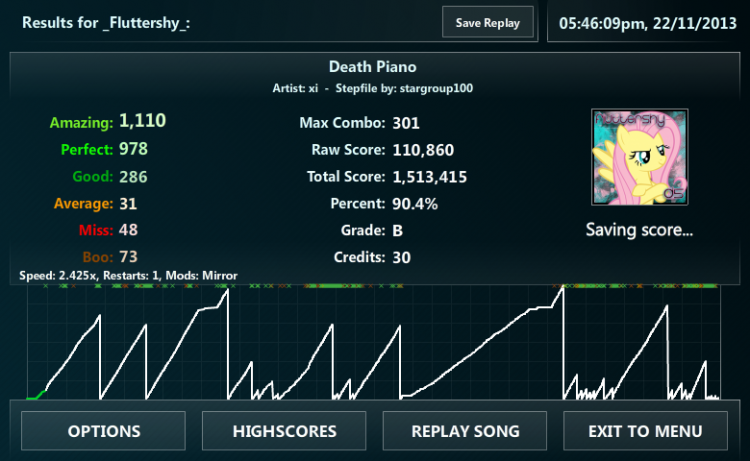The height and width of the screenshot is (461, 750).
Task: Click the Miss count label
Action: click(95, 230)
